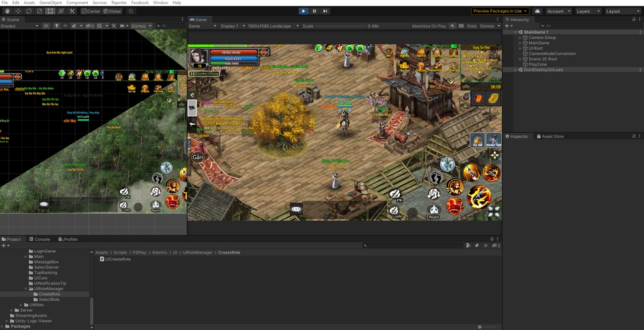Select the Move tool
Image resolution: width=644 pixels, height=330 pixels.
pyautogui.click(x=18, y=11)
